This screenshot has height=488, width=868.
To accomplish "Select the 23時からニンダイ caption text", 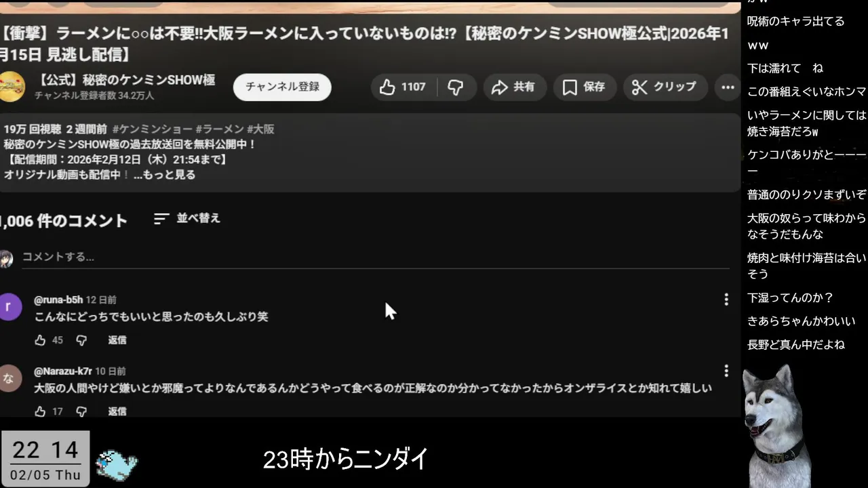I will (346, 460).
